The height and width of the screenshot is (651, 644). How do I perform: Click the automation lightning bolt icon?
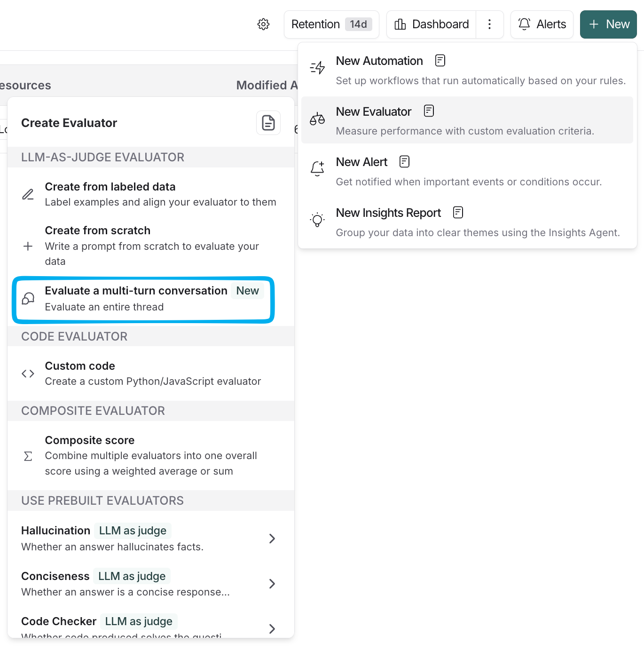[317, 68]
